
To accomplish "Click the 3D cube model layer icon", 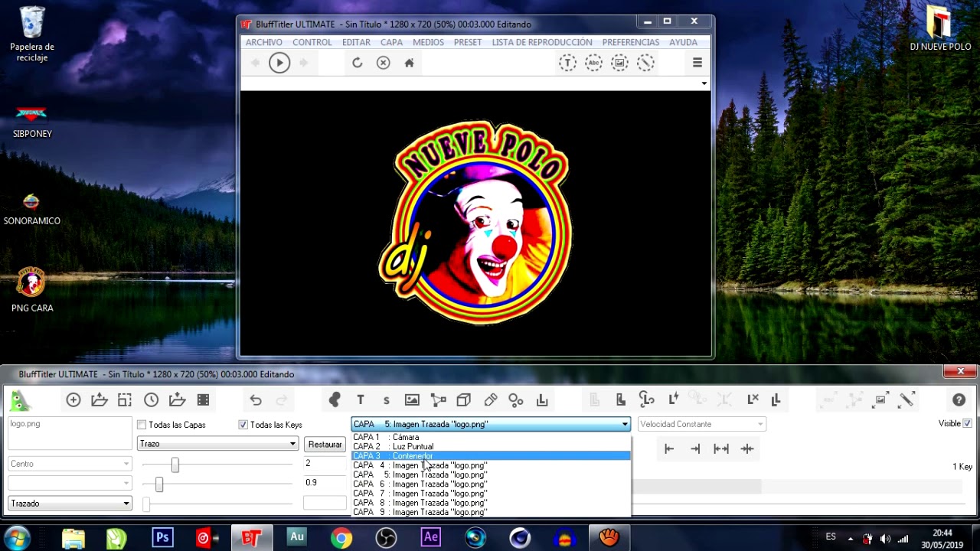I will pos(464,399).
